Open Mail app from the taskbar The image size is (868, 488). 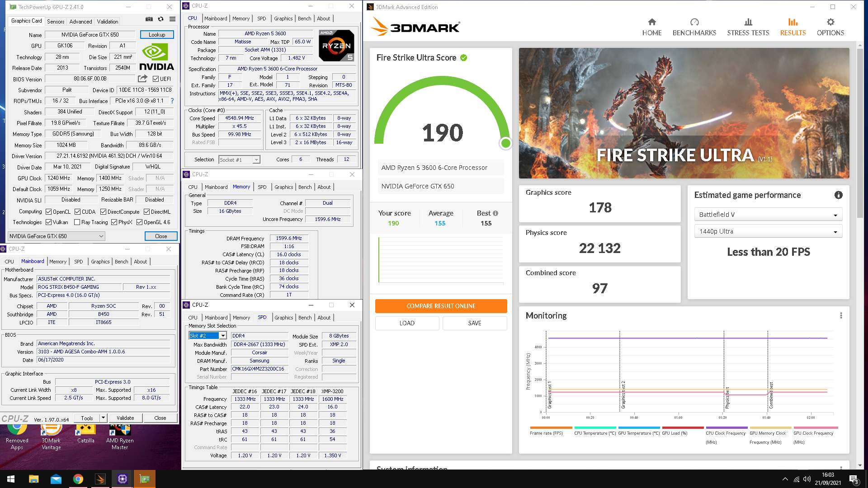pos(56,479)
